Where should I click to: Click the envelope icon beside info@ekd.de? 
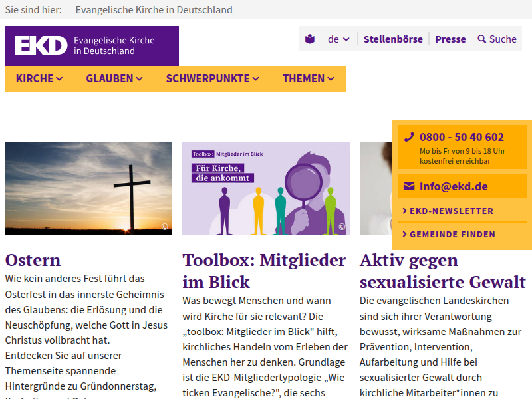pos(409,186)
